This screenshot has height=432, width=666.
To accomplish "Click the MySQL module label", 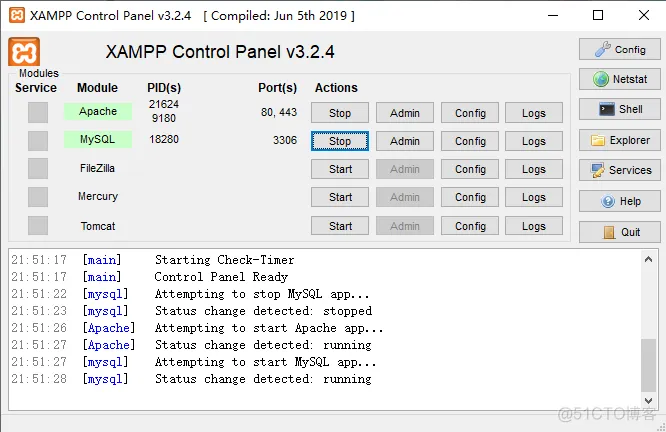I will coord(98,139).
